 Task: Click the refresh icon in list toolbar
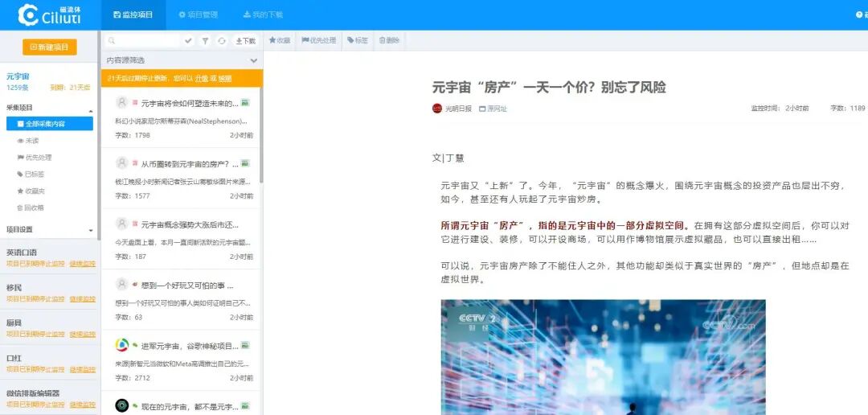222,40
